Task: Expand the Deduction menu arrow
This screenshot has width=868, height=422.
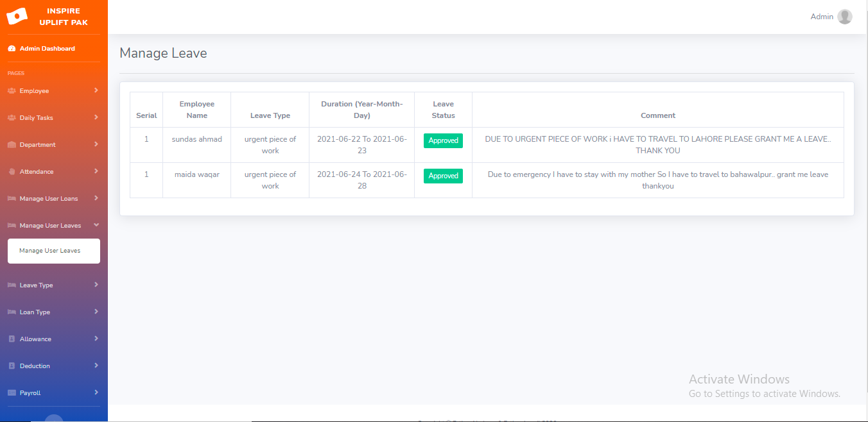Action: click(96, 366)
